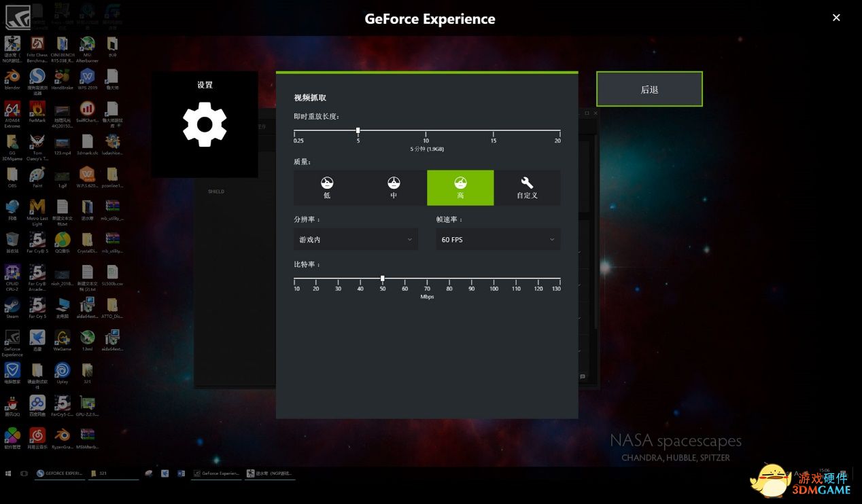
Task: Open the Metro Last Light icon
Action: (x=37, y=213)
